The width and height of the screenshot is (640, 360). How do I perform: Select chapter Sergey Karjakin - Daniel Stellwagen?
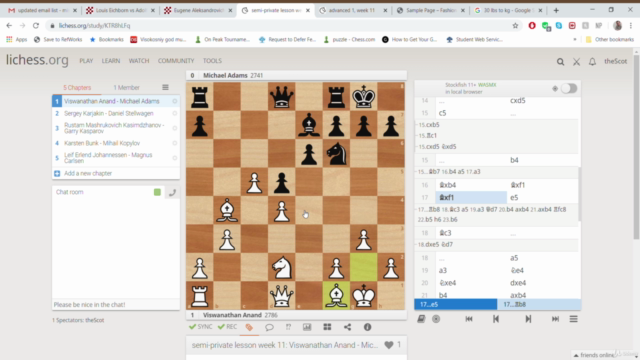109,113
